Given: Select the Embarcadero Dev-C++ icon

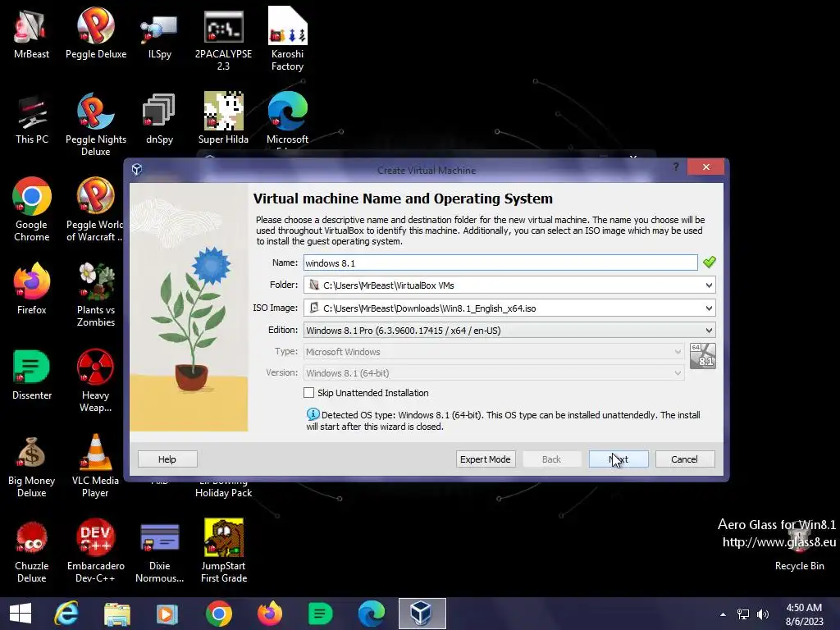Looking at the screenshot, I should point(95,550).
